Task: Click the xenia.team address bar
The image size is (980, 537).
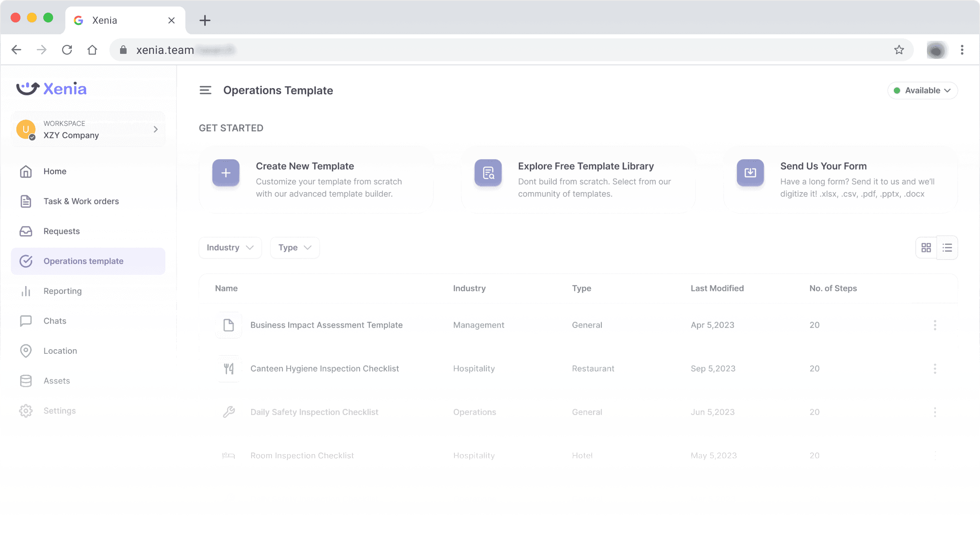Action: point(490,50)
